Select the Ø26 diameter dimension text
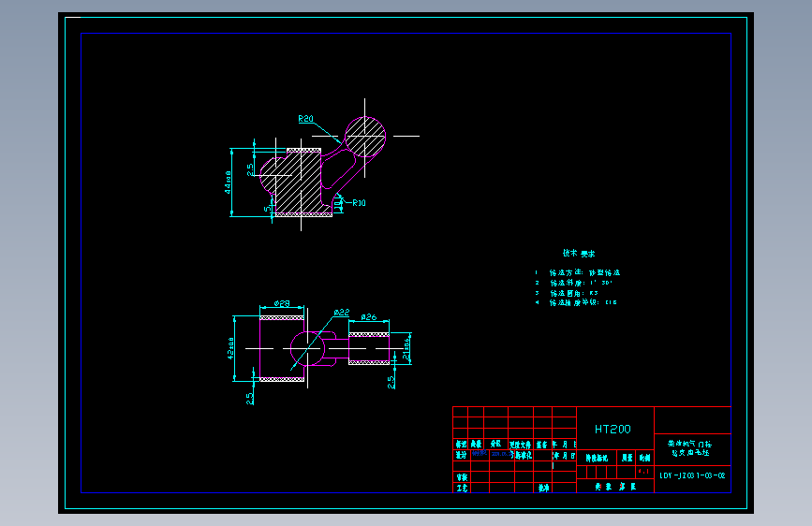Image resolution: width=812 pixels, height=526 pixels. [369, 317]
